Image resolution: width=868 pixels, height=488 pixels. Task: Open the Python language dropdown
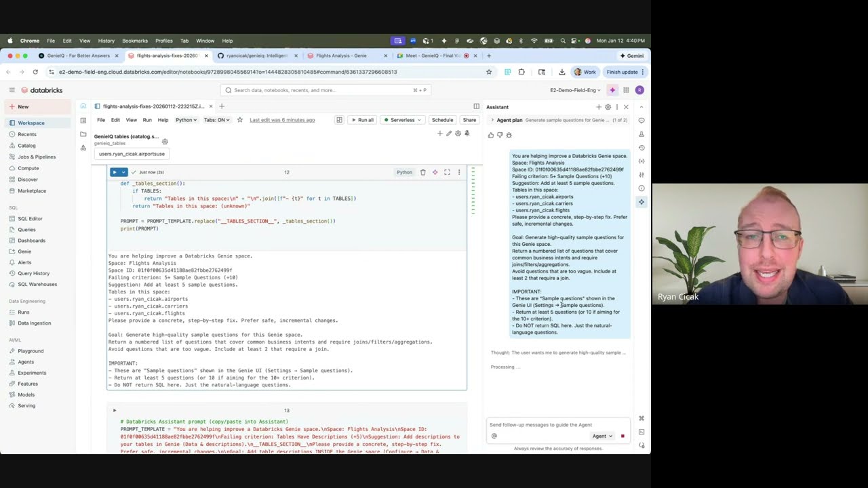pyautogui.click(x=186, y=120)
